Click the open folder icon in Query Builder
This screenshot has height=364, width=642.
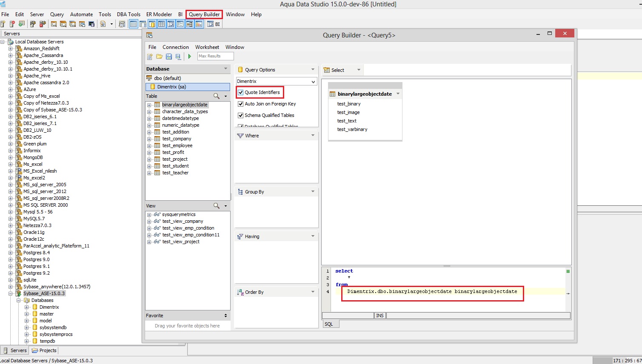[x=159, y=57]
